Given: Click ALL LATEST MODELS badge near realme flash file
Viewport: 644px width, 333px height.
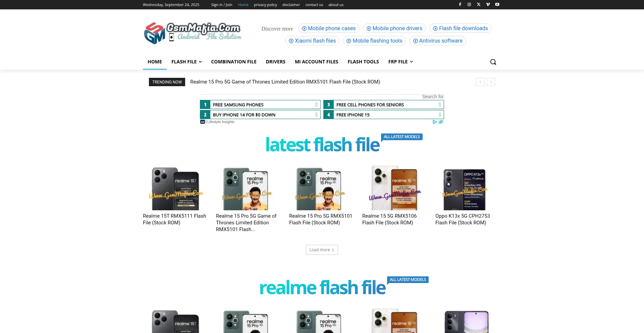Looking at the screenshot, I should pos(408,280).
